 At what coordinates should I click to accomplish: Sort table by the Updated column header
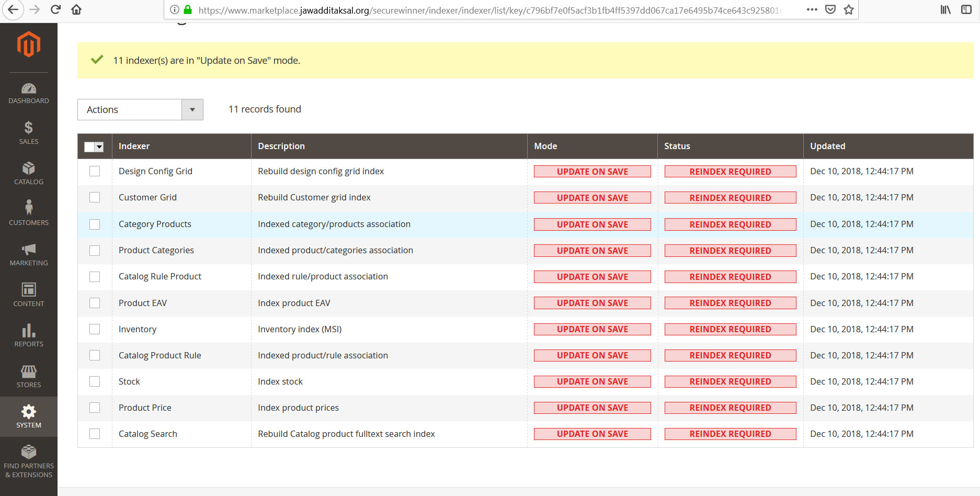click(827, 146)
